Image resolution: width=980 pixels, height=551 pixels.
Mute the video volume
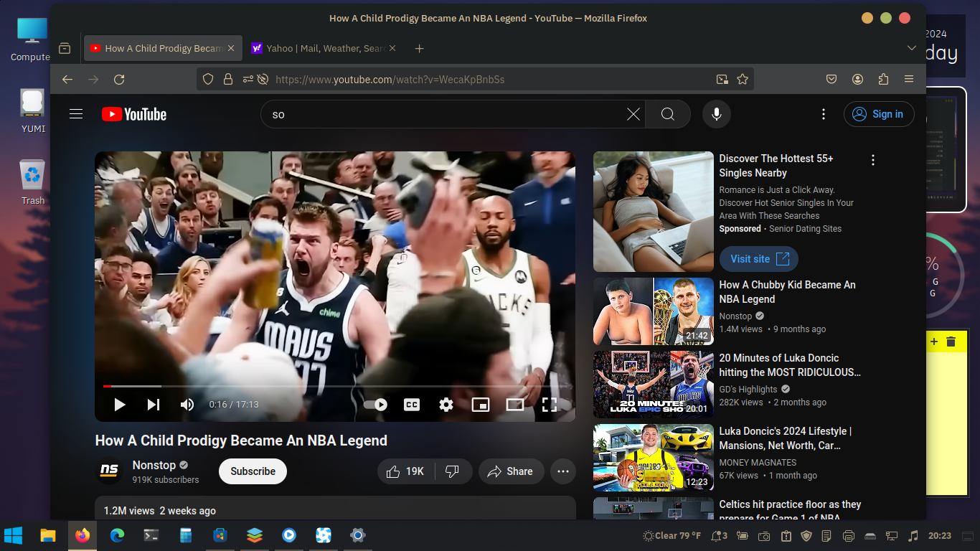187,405
